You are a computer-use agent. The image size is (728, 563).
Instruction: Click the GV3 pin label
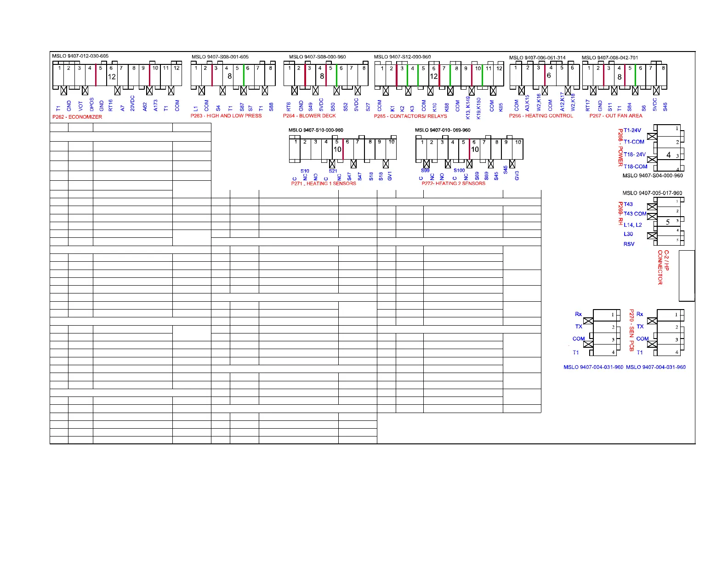517,175
